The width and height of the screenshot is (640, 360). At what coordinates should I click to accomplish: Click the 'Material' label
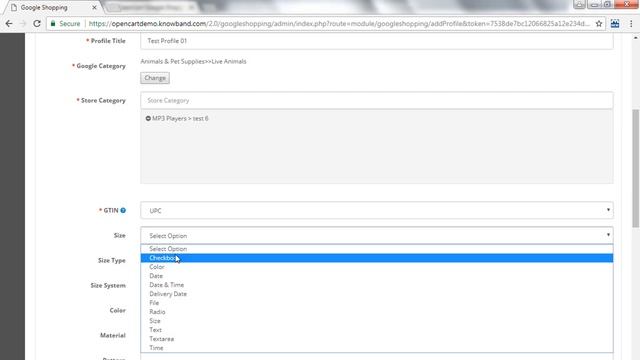coord(113,335)
